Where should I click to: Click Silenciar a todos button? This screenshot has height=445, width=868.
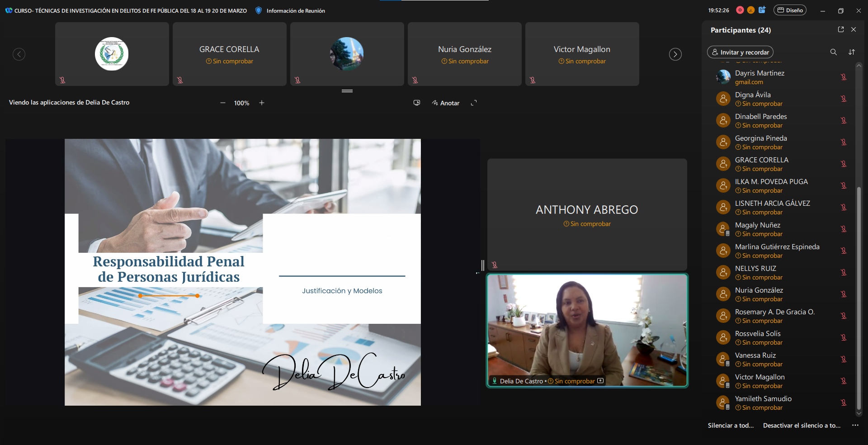[x=731, y=426]
